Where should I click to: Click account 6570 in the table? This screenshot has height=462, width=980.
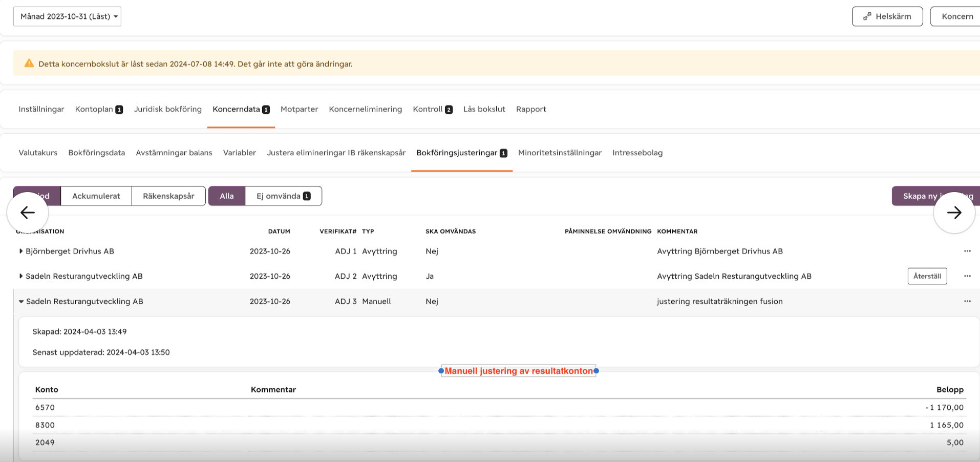coord(45,408)
